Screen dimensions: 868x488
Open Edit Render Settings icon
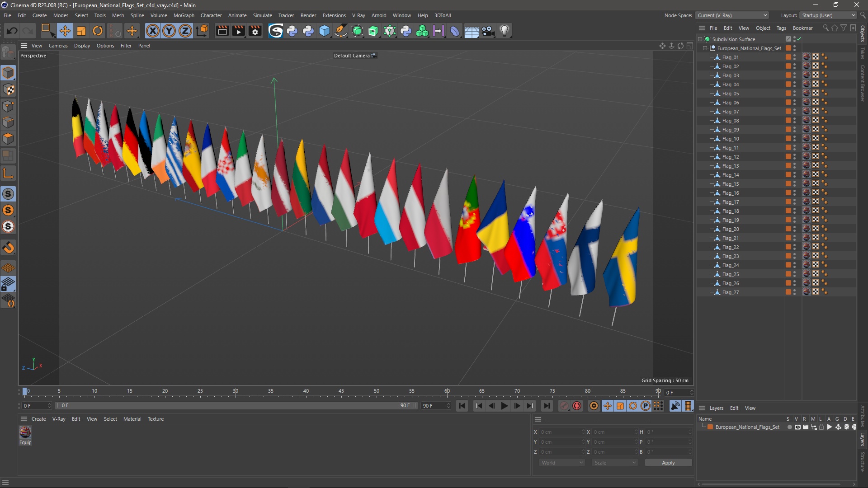click(x=255, y=31)
